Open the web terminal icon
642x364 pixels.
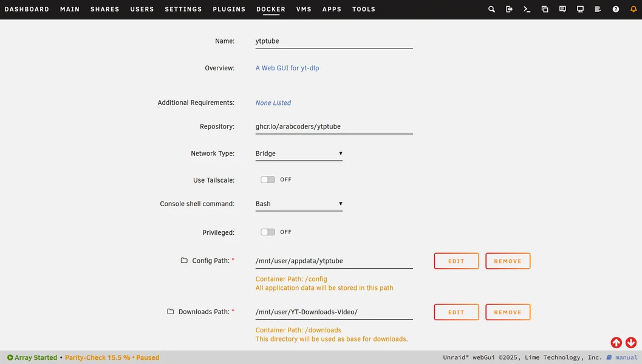pyautogui.click(x=527, y=9)
